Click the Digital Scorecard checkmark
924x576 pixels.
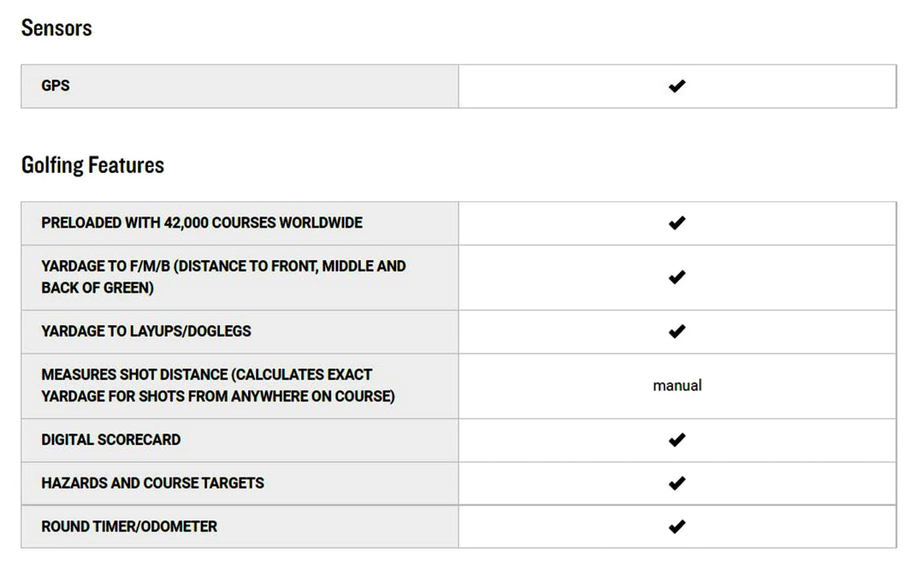pos(677,440)
